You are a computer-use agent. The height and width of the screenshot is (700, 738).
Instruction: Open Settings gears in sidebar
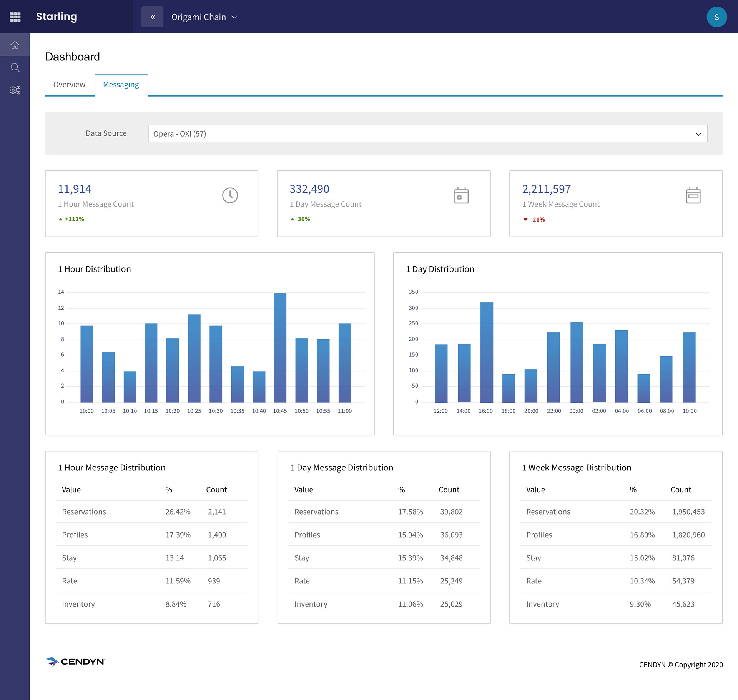15,90
